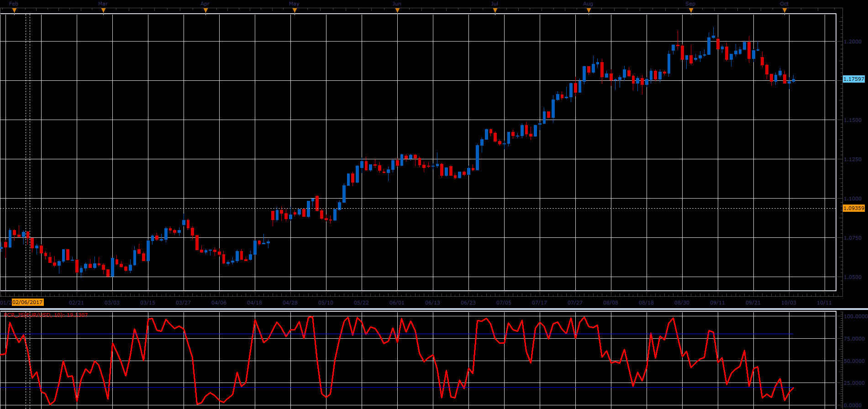Click the Feb month marker triangle

click(14, 10)
